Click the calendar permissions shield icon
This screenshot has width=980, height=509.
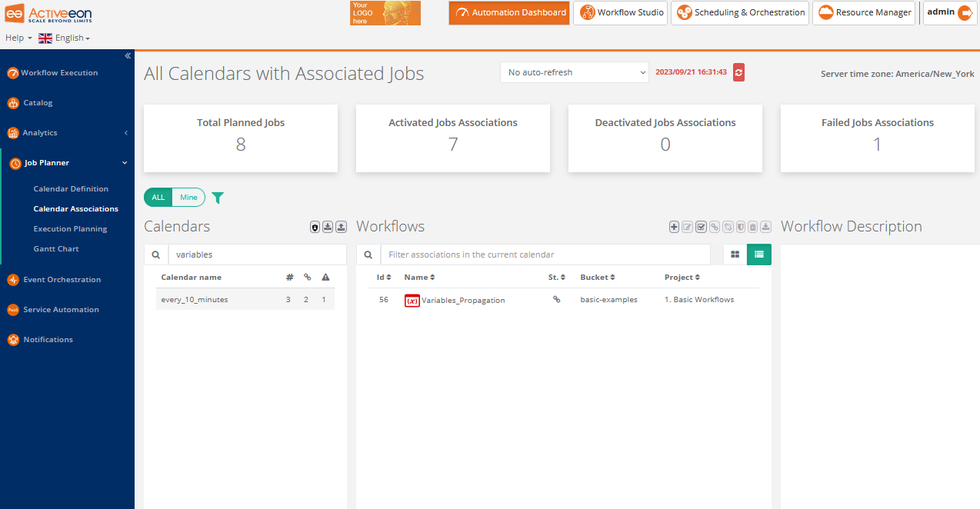tap(315, 227)
